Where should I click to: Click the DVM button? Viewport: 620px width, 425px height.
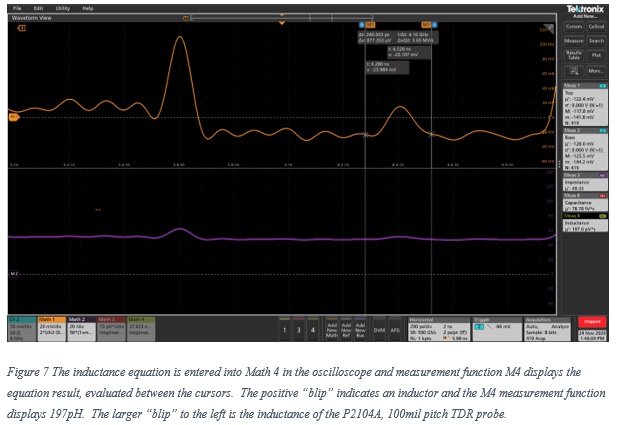tap(379, 329)
